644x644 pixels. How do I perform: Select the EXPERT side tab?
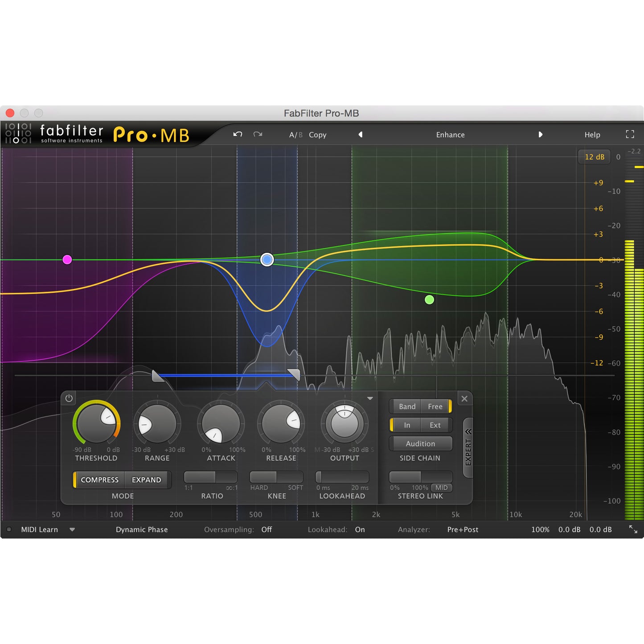468,451
